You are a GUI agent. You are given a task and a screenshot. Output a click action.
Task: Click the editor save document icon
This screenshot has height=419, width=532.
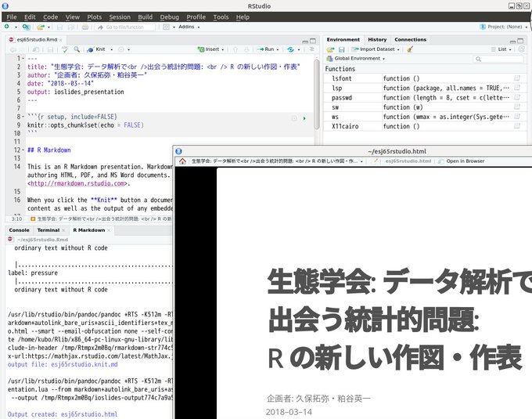(51, 49)
